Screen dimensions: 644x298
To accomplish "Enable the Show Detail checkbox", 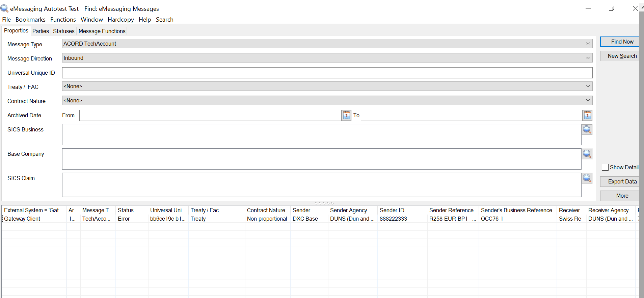I will pyautogui.click(x=605, y=167).
